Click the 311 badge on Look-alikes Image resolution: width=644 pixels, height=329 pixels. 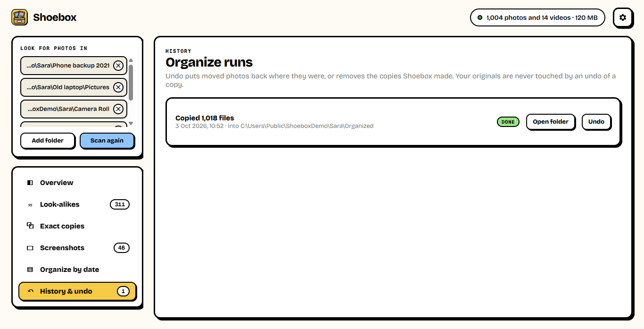click(120, 204)
